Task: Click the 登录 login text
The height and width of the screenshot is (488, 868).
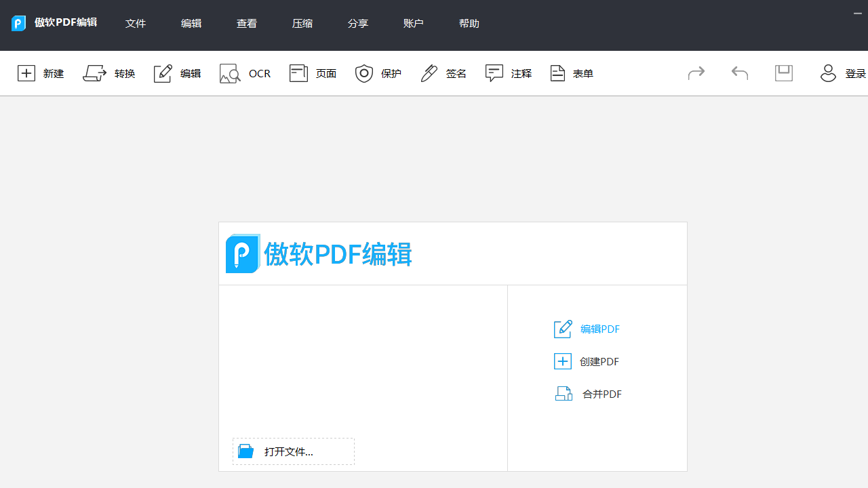Action: (856, 74)
